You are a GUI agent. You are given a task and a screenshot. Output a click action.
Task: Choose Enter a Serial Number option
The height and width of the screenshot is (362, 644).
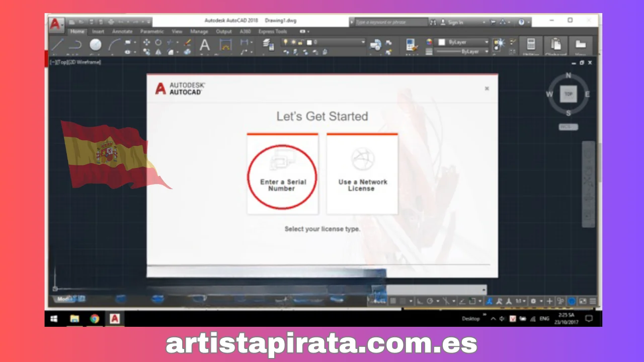tap(283, 174)
